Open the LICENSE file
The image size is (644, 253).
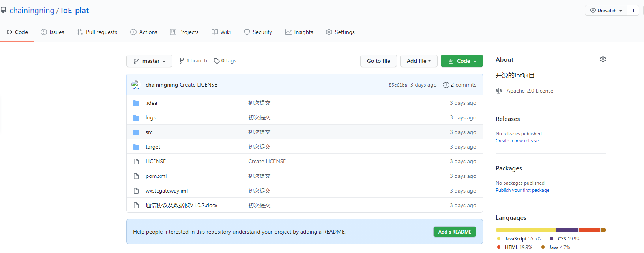coord(156,161)
